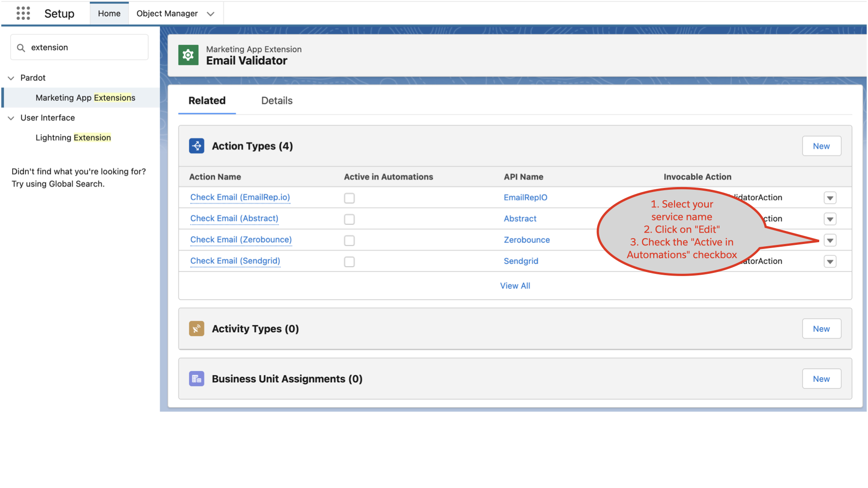Collapse the Pardot section
The width and height of the screenshot is (868, 488).
11,78
